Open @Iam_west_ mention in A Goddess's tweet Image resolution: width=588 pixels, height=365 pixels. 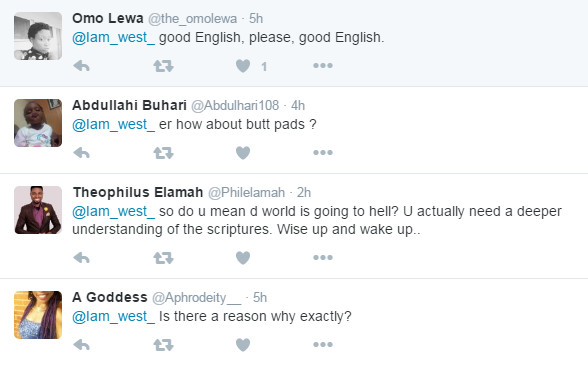pyautogui.click(x=113, y=317)
